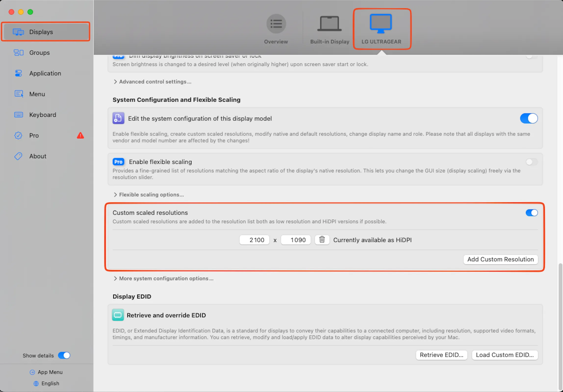Click the Add Custom Resolution button

coord(500,259)
